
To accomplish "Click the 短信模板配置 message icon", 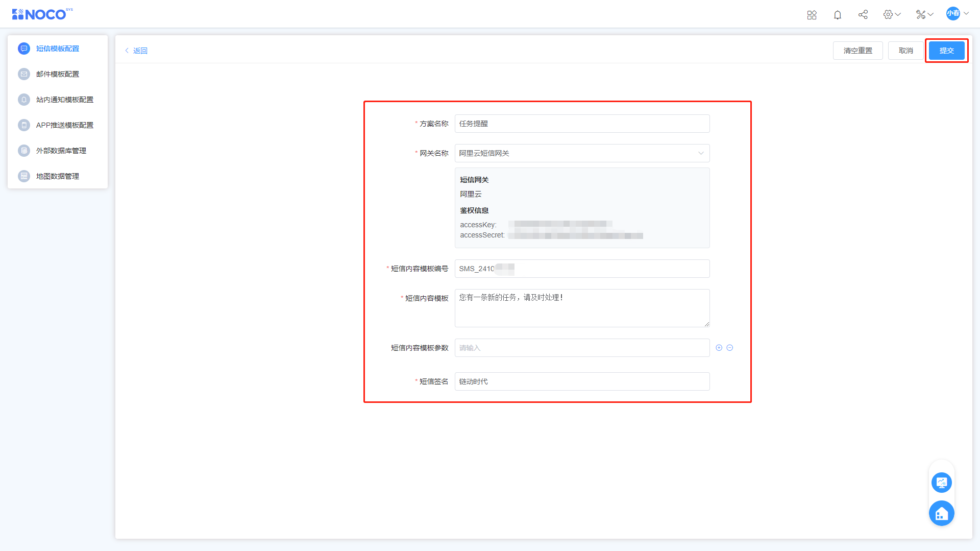I will pyautogui.click(x=24, y=49).
